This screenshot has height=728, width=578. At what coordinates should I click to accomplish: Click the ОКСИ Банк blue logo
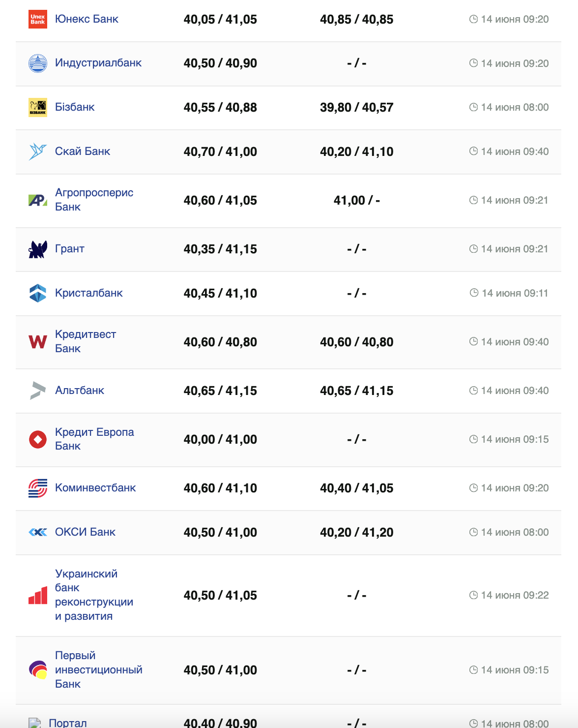coord(38,532)
